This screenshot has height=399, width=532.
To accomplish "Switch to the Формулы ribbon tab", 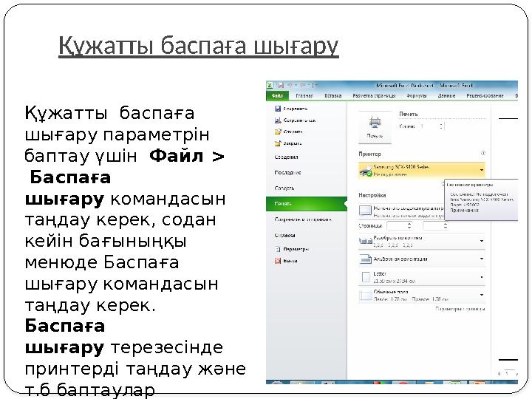I will point(416,96).
